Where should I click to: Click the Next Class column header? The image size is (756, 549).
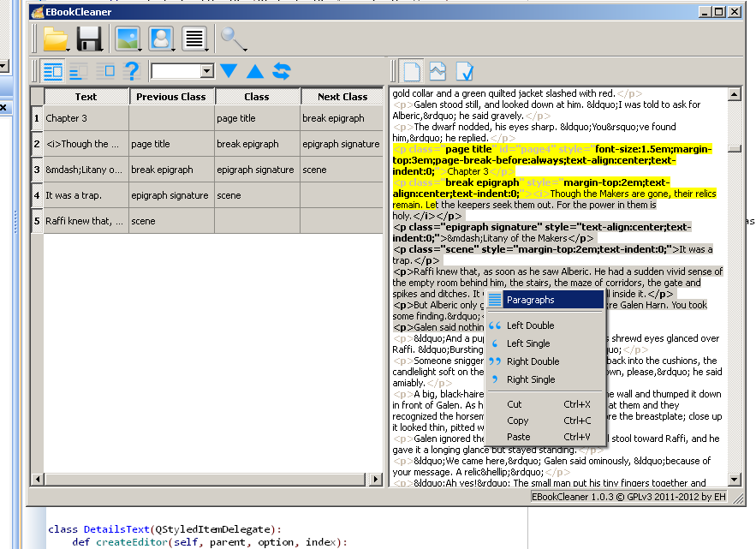342,97
